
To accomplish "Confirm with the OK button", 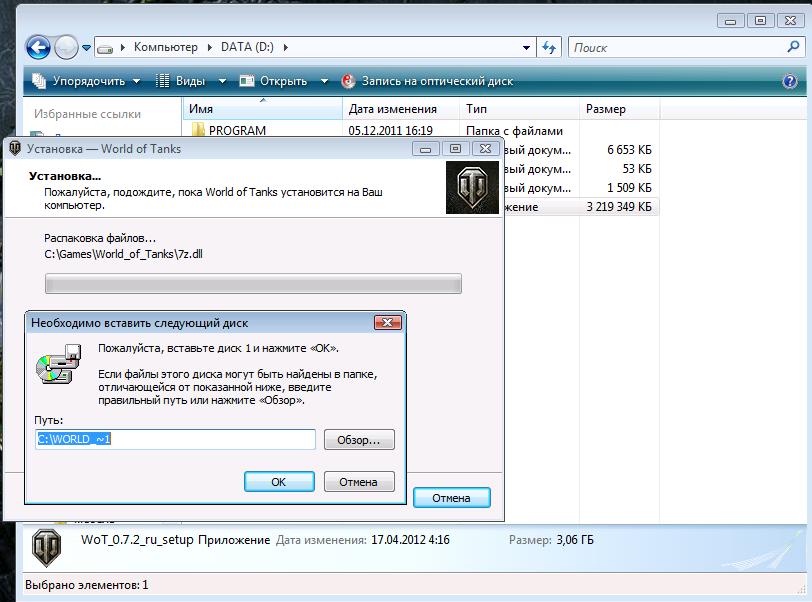I will 279,482.
